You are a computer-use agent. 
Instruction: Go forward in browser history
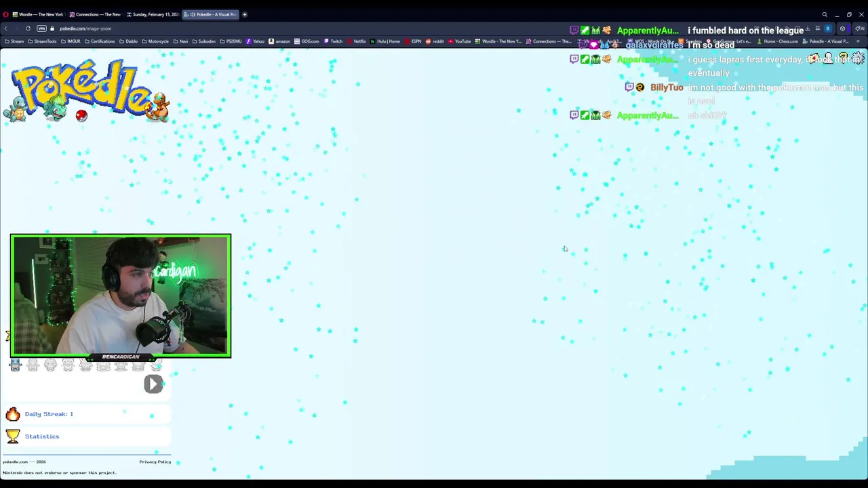16,28
